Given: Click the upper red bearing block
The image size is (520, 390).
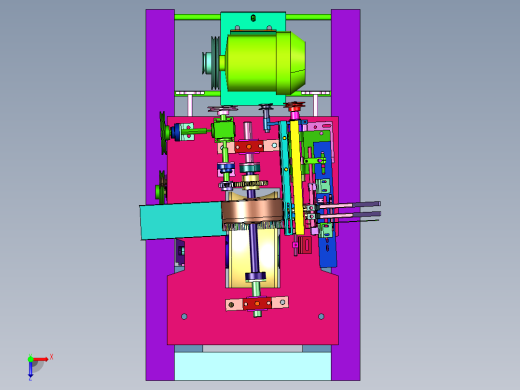Looking at the screenshot, I should 249,146.
